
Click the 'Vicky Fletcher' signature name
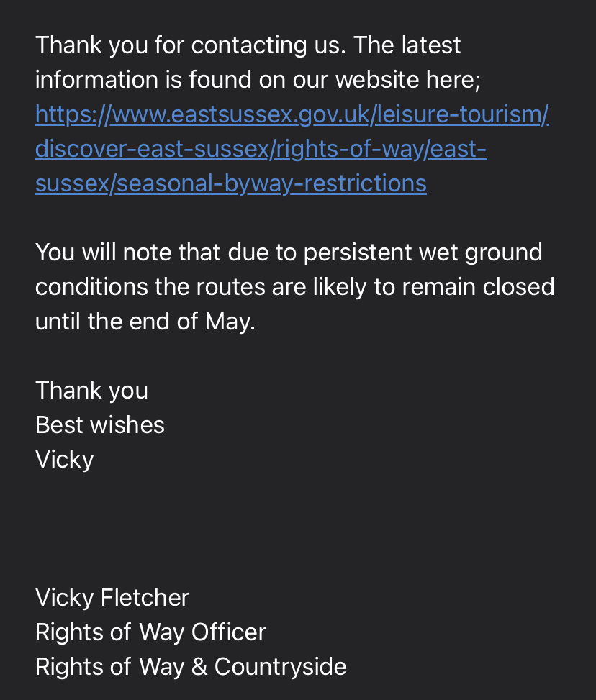point(112,598)
